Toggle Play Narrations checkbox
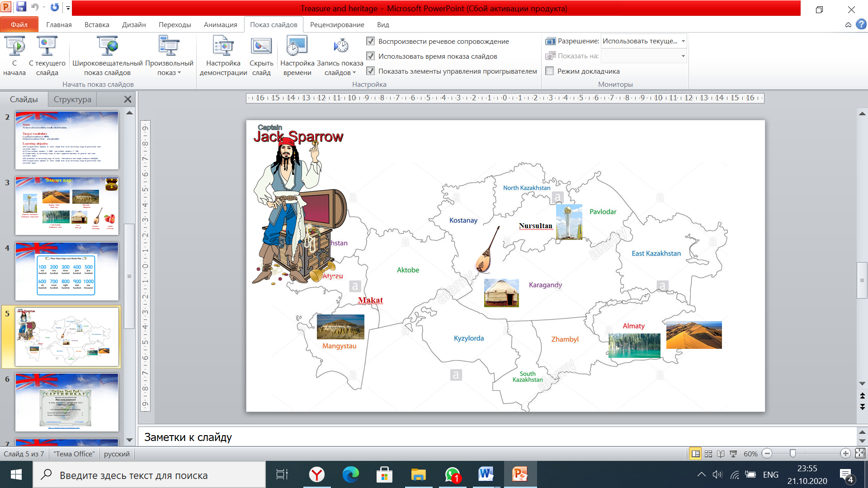 [x=371, y=41]
